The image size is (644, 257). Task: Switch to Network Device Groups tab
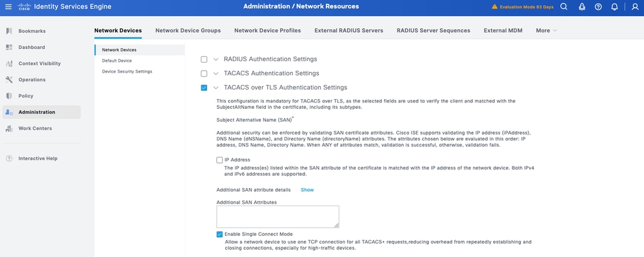tap(188, 30)
